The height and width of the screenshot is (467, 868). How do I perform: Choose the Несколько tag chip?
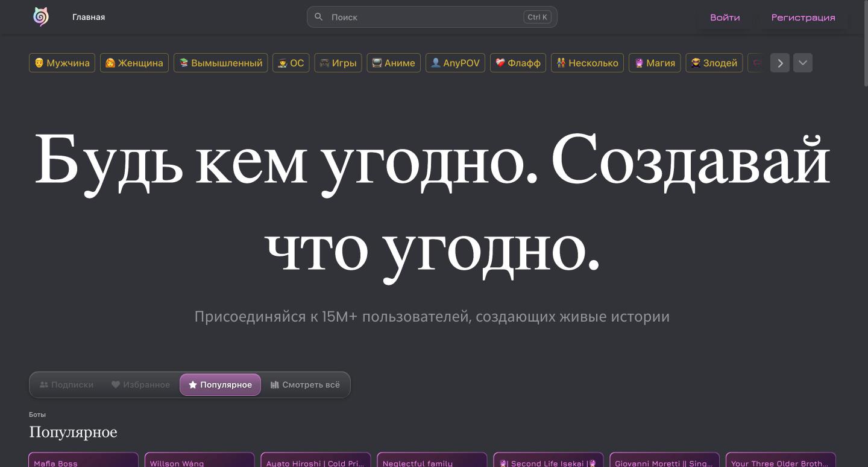[587, 63]
